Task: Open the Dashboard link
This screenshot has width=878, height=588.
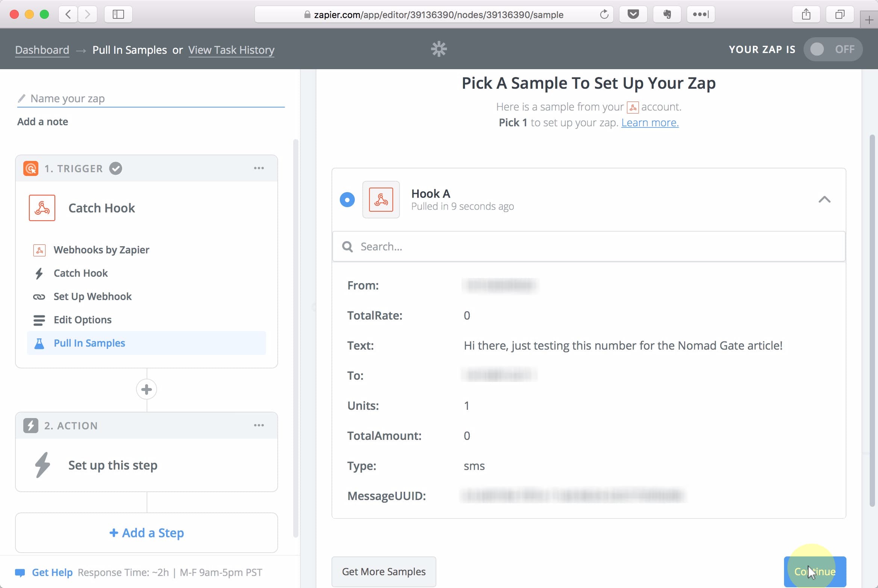Action: pyautogui.click(x=42, y=50)
